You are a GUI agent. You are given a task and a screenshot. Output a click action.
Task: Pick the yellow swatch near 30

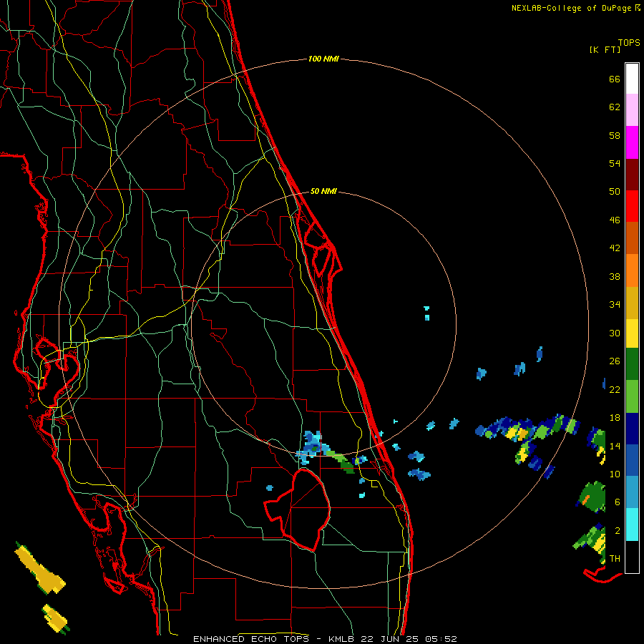(x=632, y=333)
